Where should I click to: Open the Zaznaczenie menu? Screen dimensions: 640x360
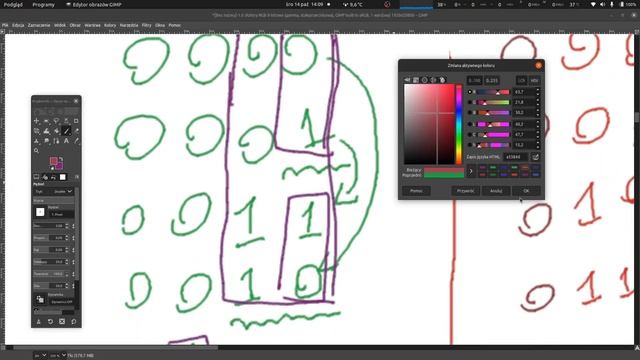pos(39,25)
